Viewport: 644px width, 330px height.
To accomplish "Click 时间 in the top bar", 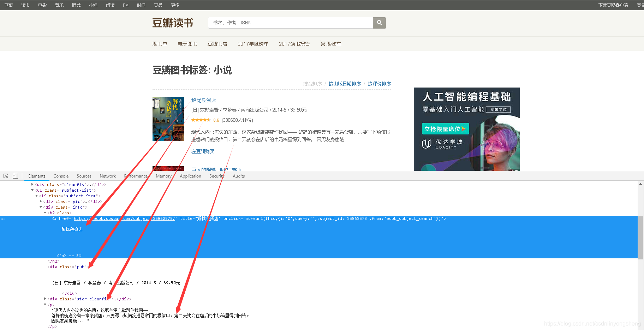I will coord(141,5).
